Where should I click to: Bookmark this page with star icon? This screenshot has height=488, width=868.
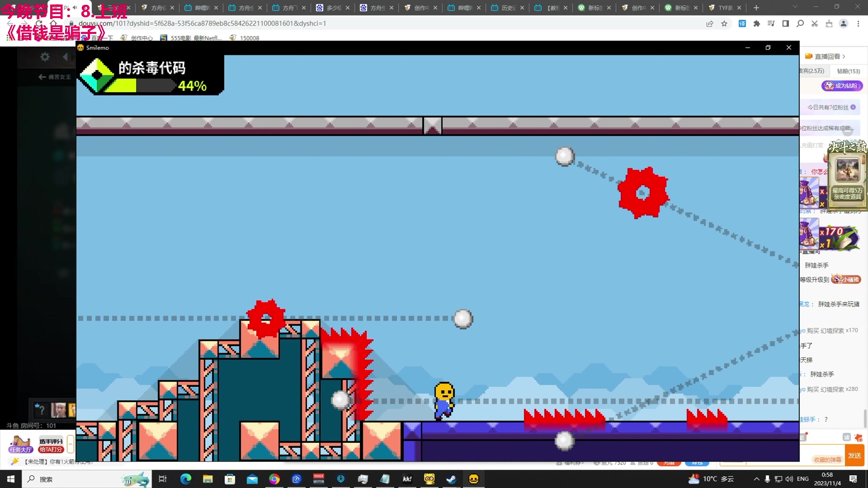tap(724, 23)
